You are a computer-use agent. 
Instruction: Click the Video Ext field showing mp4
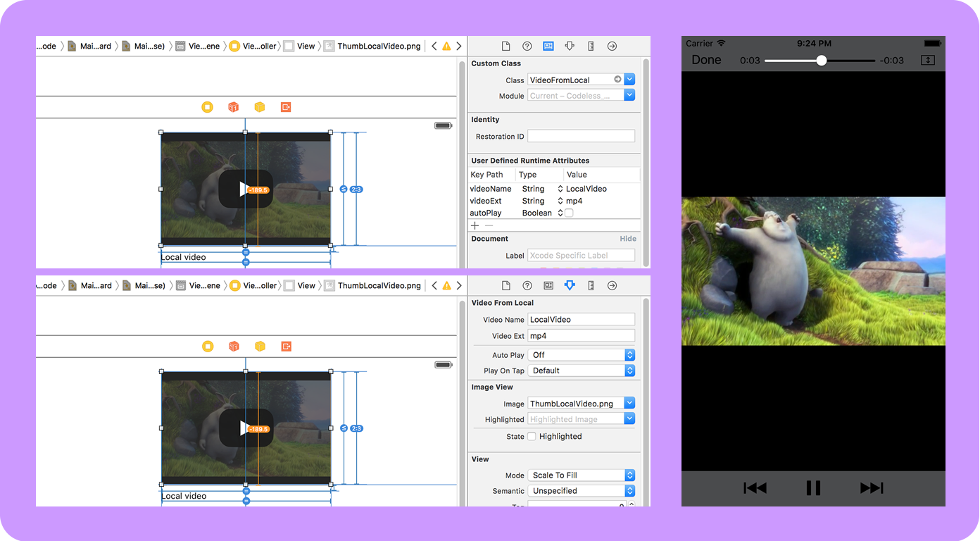(x=582, y=336)
